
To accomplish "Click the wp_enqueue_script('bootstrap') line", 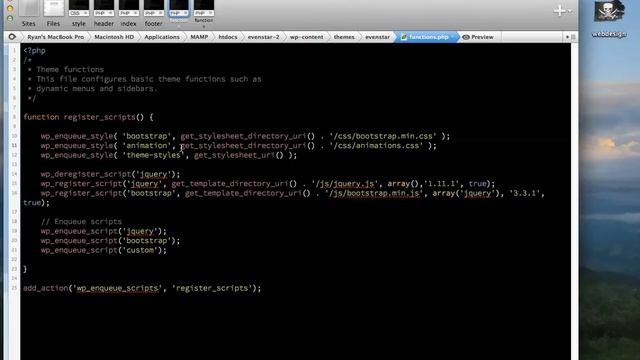I will pos(110,240).
